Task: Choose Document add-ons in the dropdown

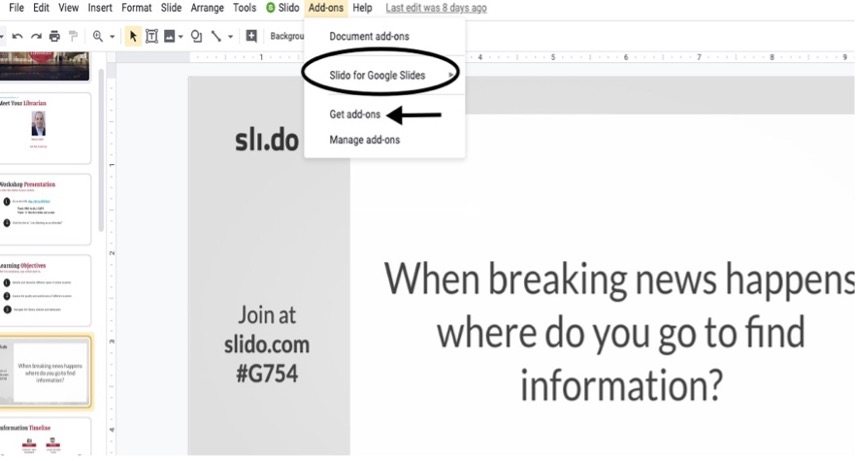Action: pyautogui.click(x=385, y=36)
